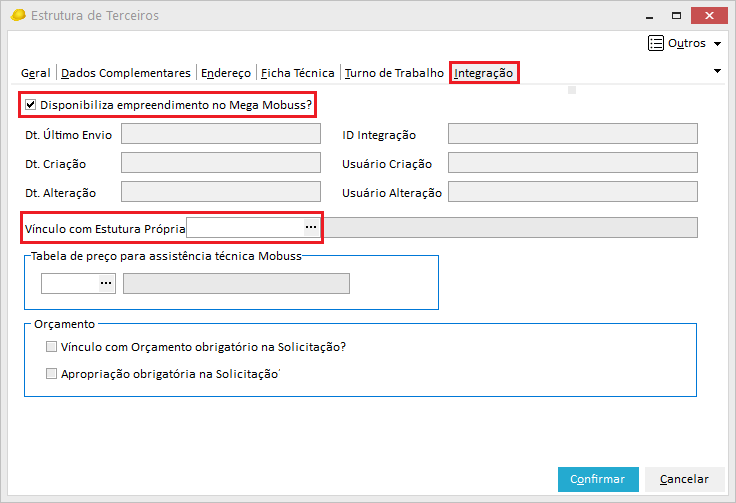Expand the Outros dropdown arrow
The image size is (736, 503).
click(717, 44)
